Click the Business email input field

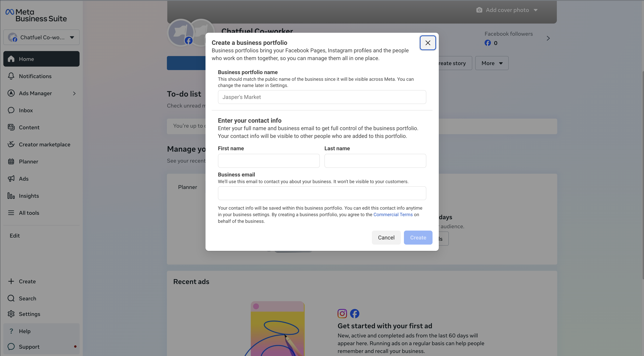point(322,193)
